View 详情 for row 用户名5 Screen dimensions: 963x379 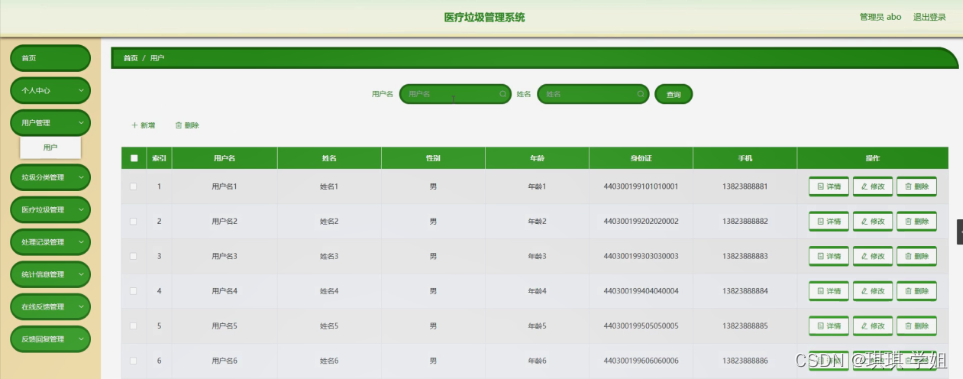pos(828,326)
